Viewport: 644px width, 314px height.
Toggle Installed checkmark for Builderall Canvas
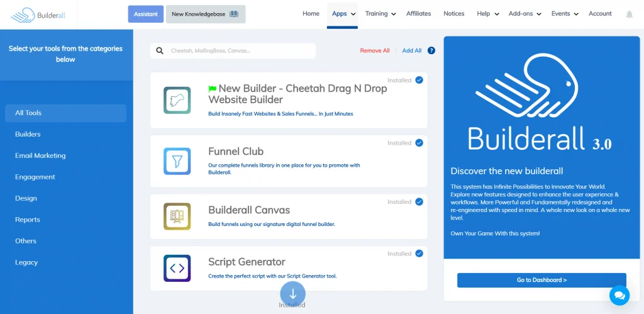coord(419,202)
